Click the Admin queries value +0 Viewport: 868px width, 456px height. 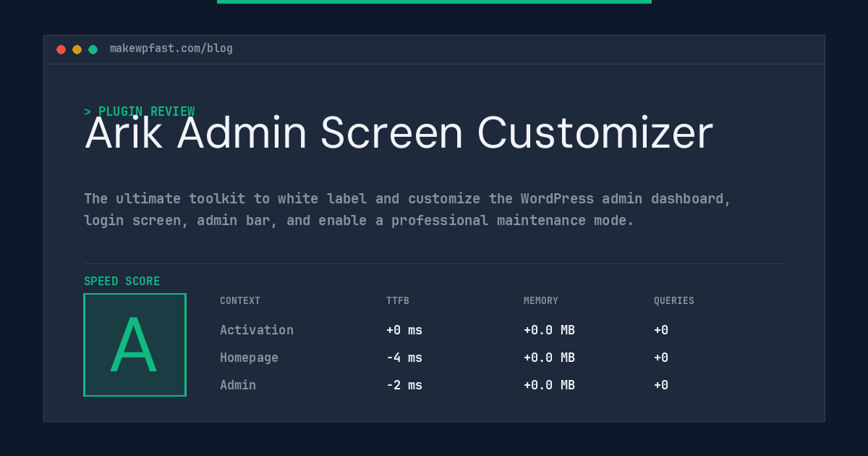[661, 385]
